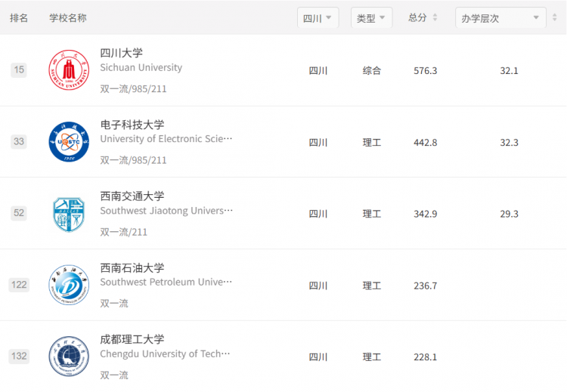Click the Southwest Petroleum University logo
567x392 pixels.
pos(69,285)
